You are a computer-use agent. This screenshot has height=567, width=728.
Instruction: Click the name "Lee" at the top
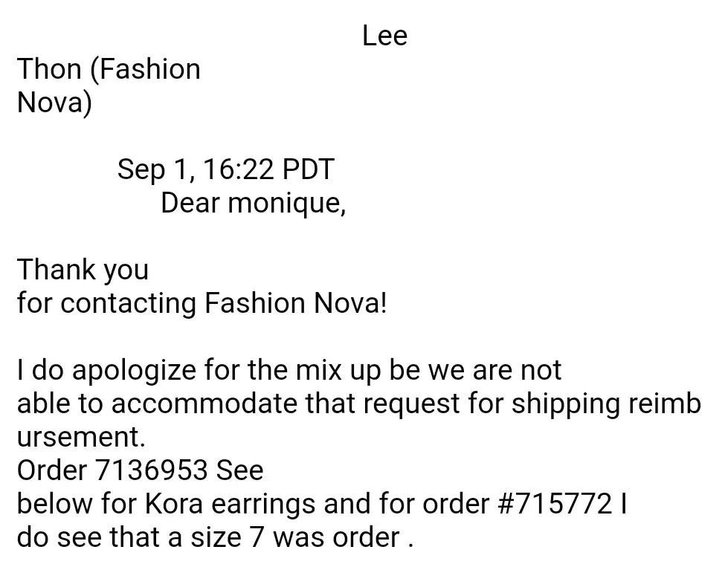pyautogui.click(x=384, y=36)
